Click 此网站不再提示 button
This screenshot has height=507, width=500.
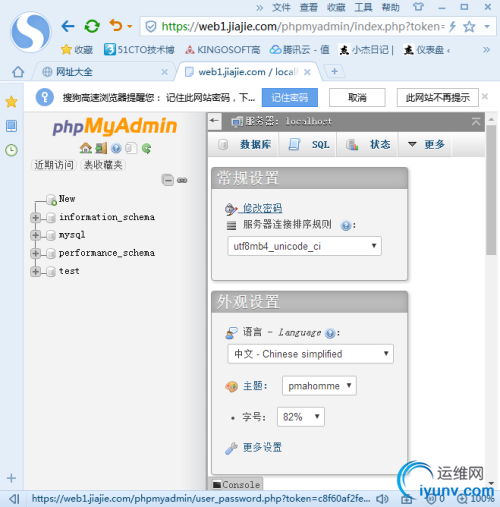[x=438, y=98]
